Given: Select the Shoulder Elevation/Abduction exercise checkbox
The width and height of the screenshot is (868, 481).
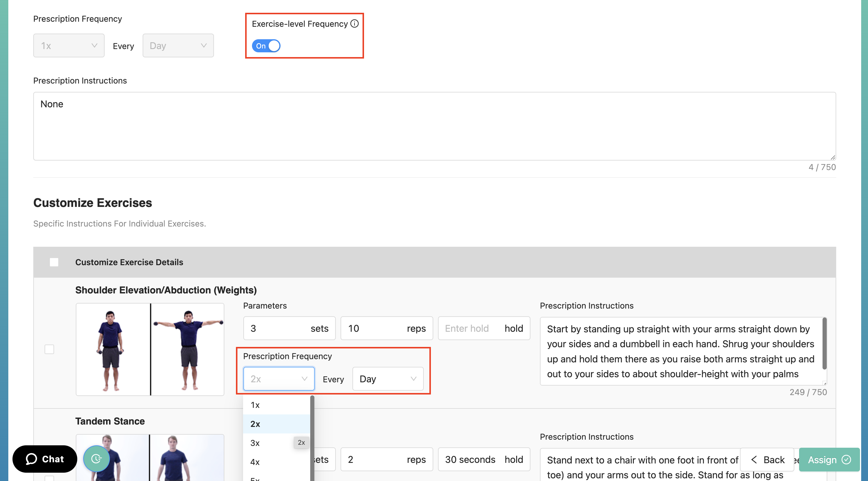Looking at the screenshot, I should coord(49,349).
